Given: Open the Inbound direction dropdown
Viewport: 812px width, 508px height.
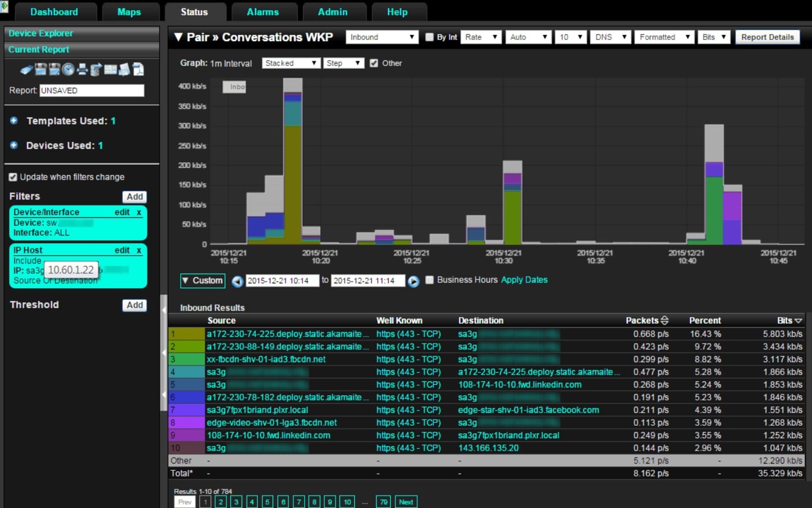Looking at the screenshot, I should 382,37.
